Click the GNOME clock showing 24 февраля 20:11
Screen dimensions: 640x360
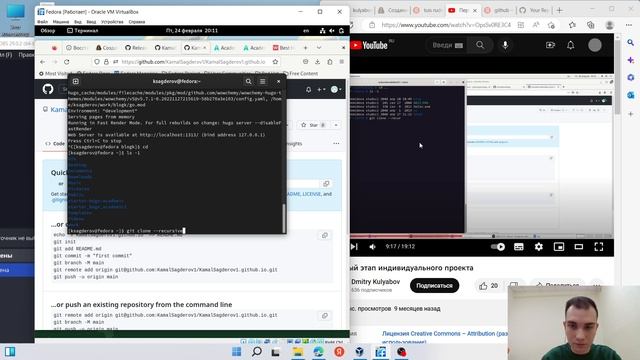pyautogui.click(x=192, y=31)
